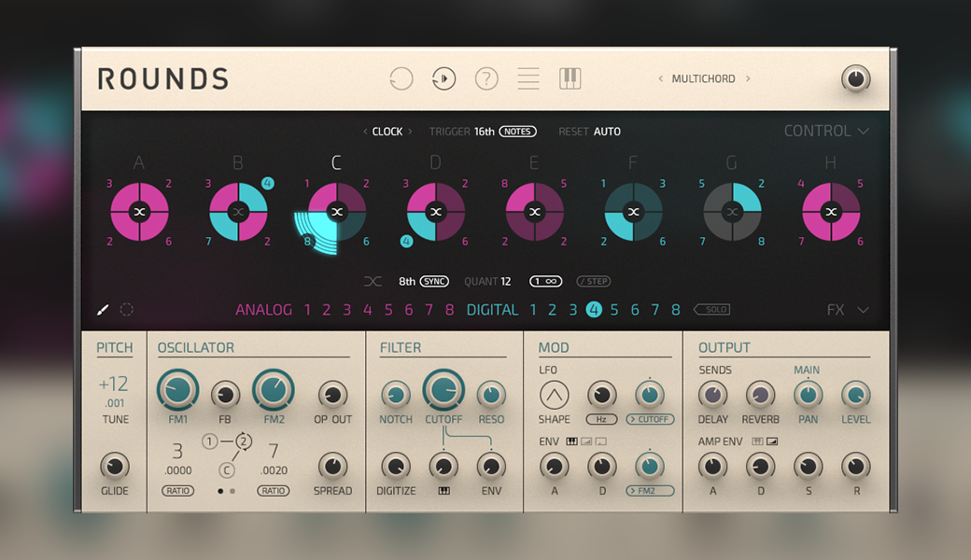Screen dimensions: 971x560
Task: Select DIGITAL voice 2
Action: point(552,309)
